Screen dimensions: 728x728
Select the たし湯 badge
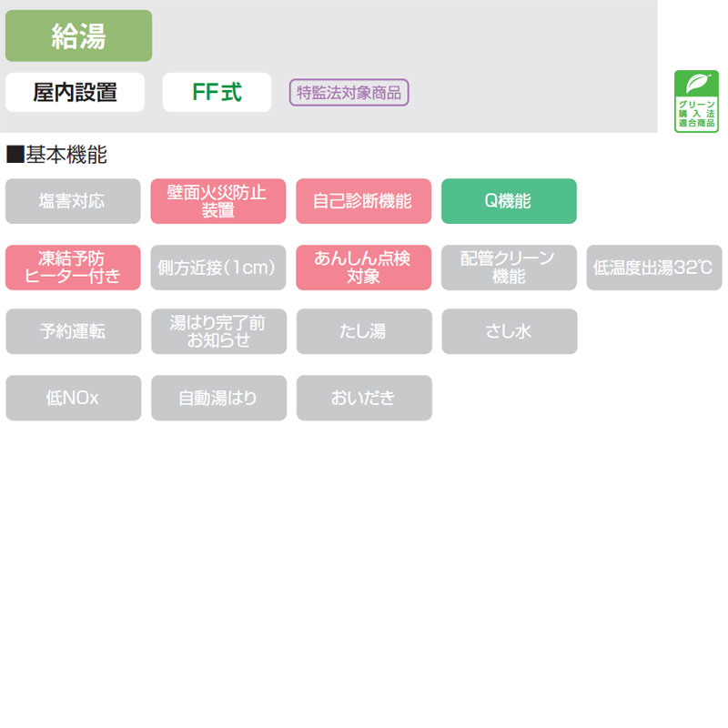point(363,331)
